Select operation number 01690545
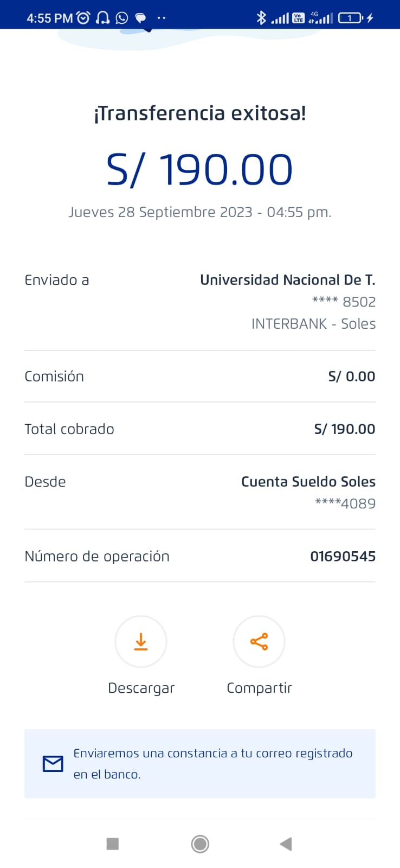The height and width of the screenshot is (868, 400). pyautogui.click(x=343, y=556)
